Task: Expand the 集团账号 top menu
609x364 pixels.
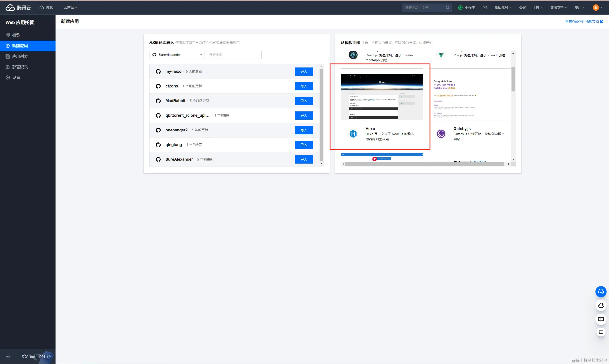Action: 503,8
